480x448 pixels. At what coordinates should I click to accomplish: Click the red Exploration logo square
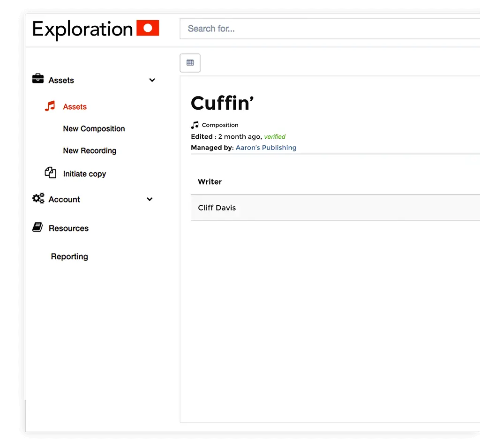click(x=148, y=28)
